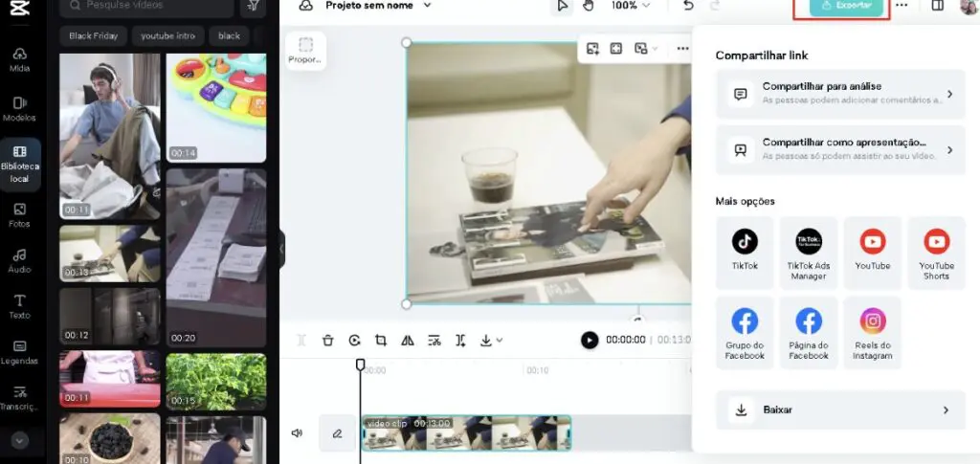Viewport: 980px width, 464px height.
Task: Mute the timeline track audio
Action: tap(297, 432)
